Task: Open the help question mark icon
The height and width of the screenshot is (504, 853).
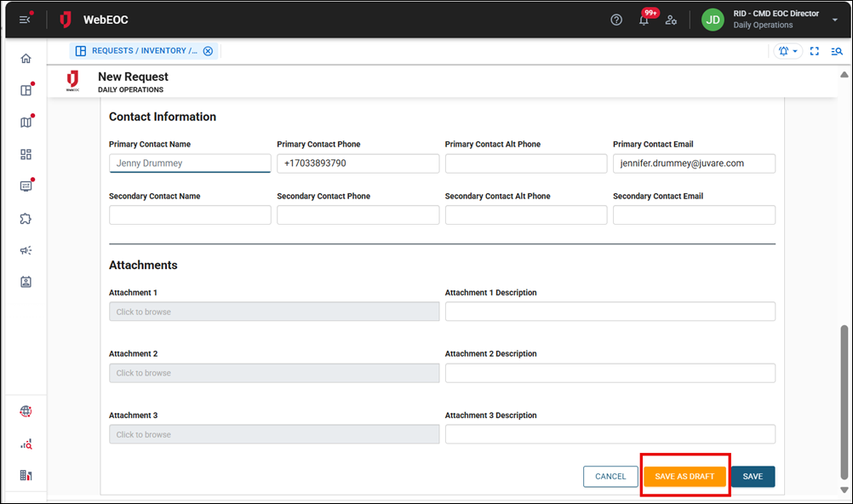Action: 616,20
